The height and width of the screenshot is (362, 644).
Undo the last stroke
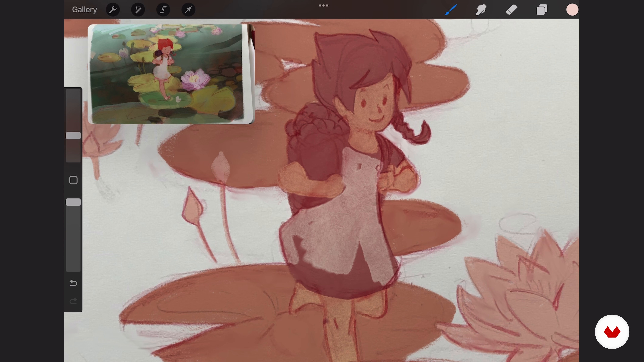(x=73, y=283)
